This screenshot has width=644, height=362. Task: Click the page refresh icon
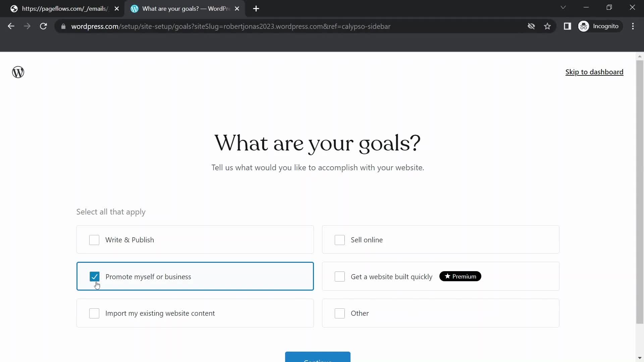pyautogui.click(x=43, y=26)
